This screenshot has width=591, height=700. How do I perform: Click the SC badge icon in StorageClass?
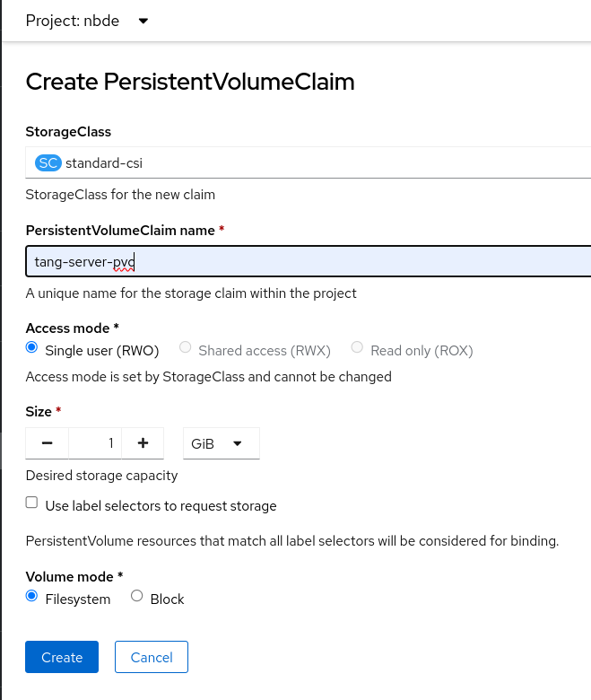click(x=48, y=163)
